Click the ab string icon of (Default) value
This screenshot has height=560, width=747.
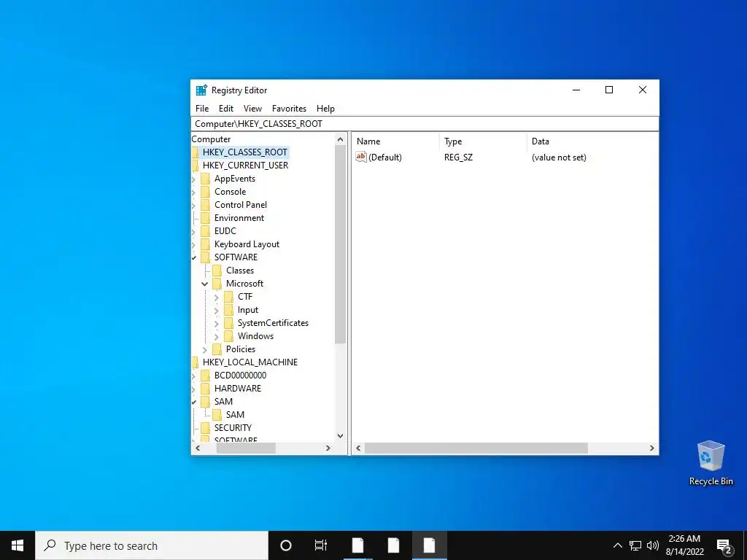coord(361,157)
